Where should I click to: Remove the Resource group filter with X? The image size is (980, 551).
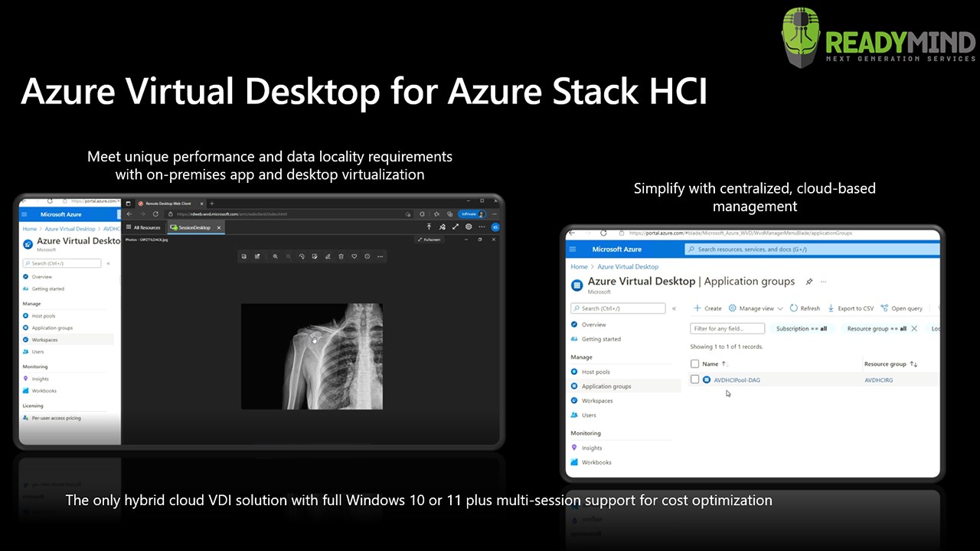(x=914, y=328)
